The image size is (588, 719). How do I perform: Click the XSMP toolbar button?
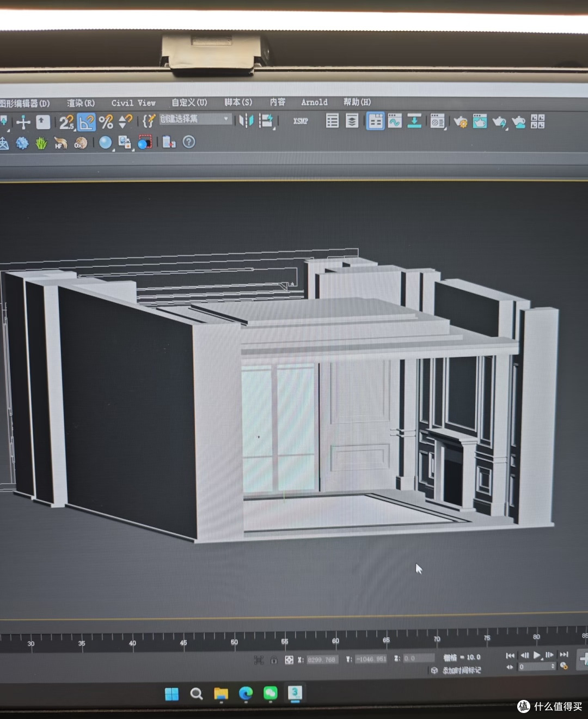pos(301,121)
